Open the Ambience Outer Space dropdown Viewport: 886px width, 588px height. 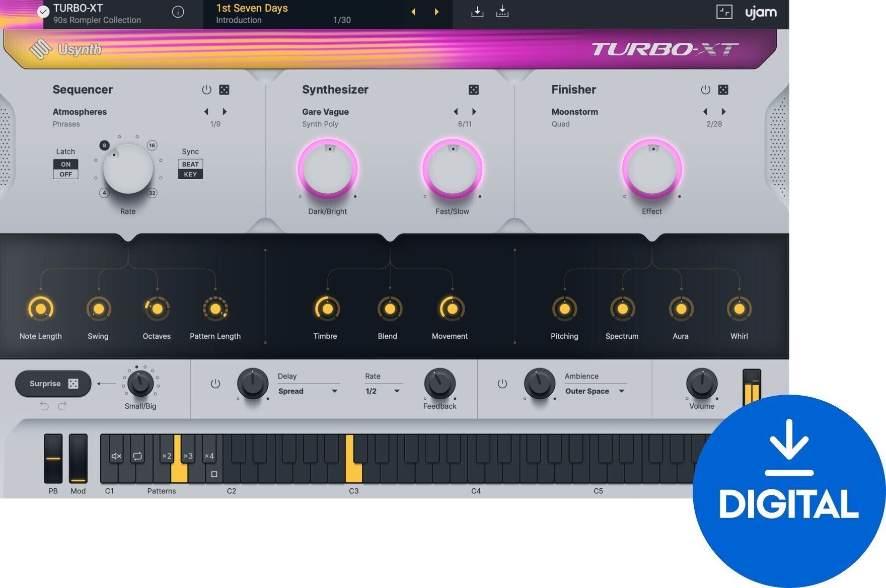(x=595, y=391)
